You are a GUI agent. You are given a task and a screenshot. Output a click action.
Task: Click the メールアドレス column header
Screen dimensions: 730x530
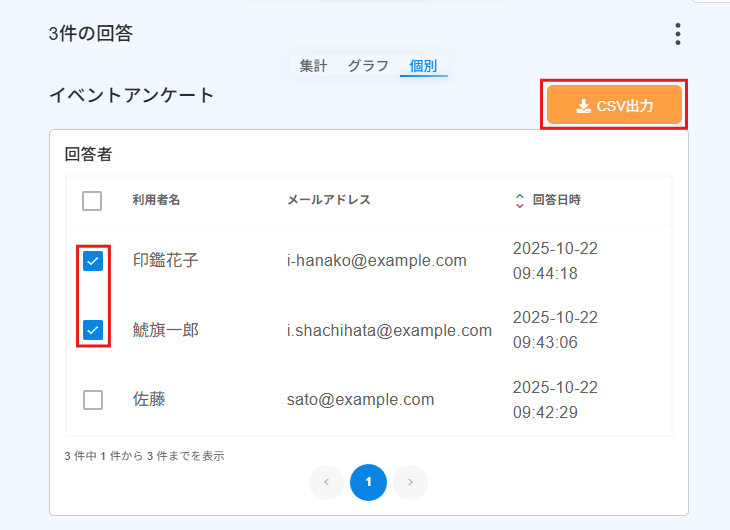(329, 200)
